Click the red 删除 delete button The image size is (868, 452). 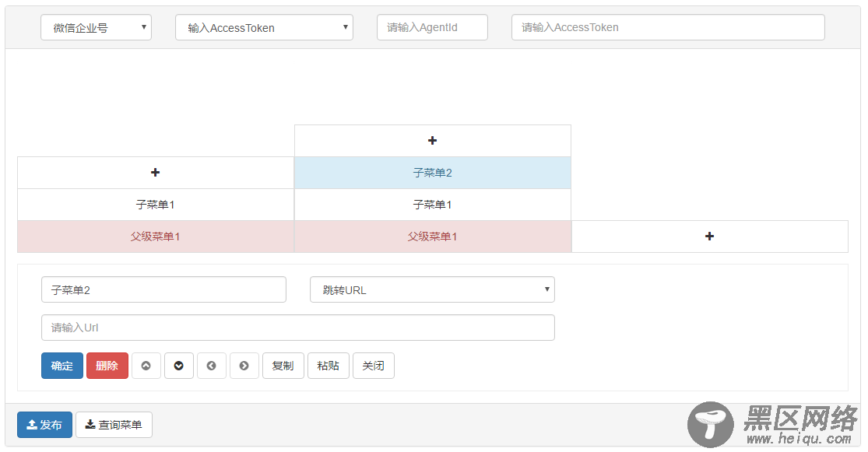point(107,366)
